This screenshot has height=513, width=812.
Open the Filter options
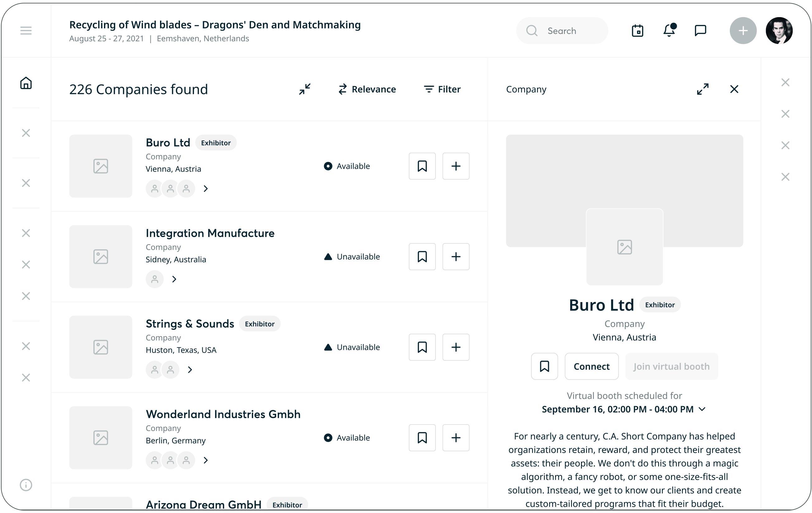pos(442,89)
